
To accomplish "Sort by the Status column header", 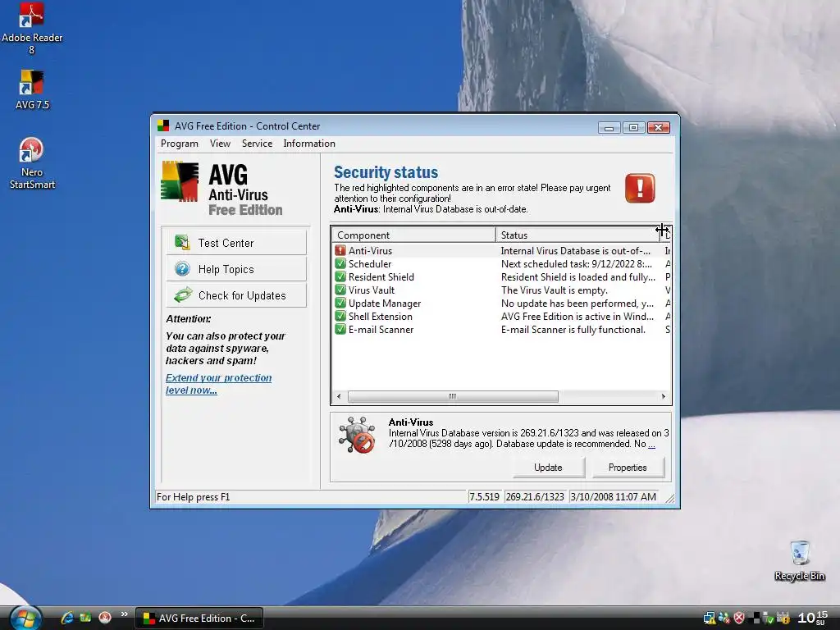I will pos(577,235).
